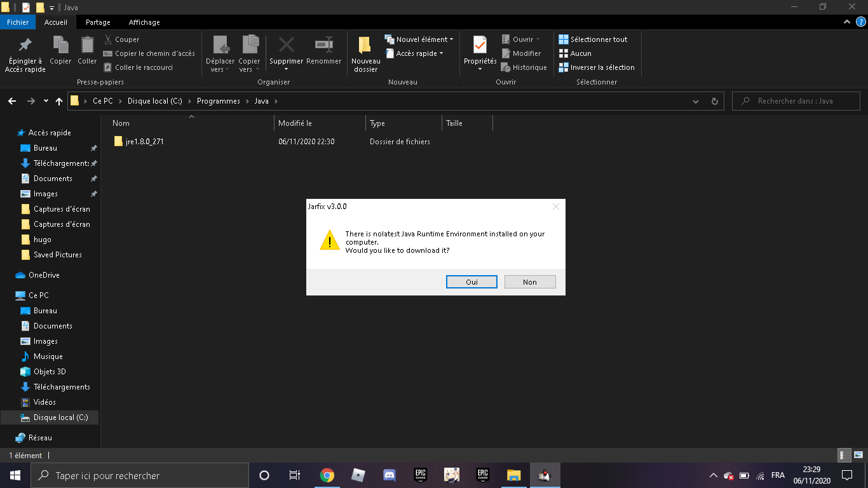This screenshot has width=868, height=488.
Task: Collapse the ribbon with chevron arrow
Action: [x=846, y=22]
